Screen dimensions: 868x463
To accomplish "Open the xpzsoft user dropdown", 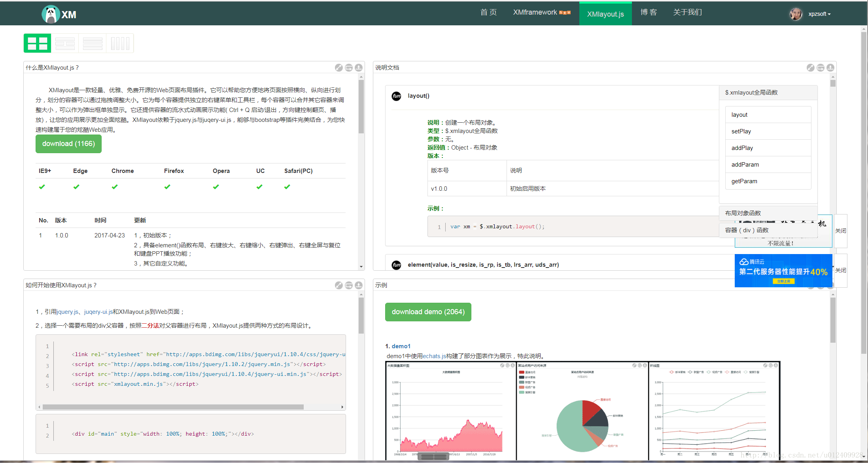I will coord(819,14).
